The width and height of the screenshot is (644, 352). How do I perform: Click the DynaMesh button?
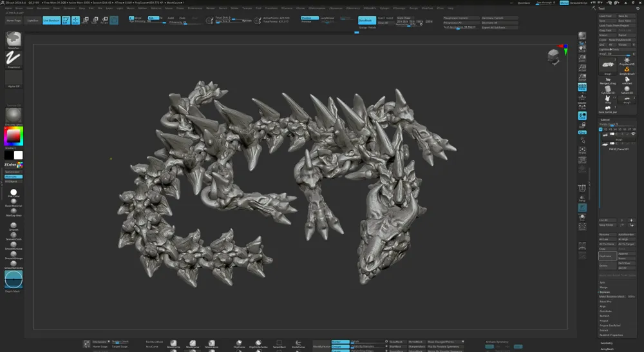367,20
